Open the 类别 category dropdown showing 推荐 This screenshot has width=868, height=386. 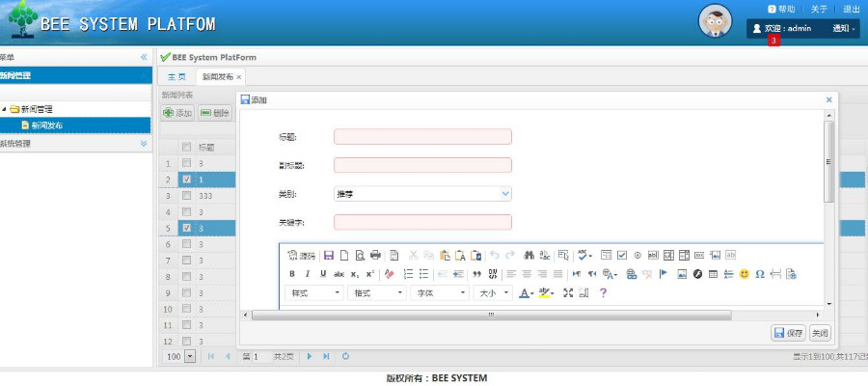[x=423, y=194]
